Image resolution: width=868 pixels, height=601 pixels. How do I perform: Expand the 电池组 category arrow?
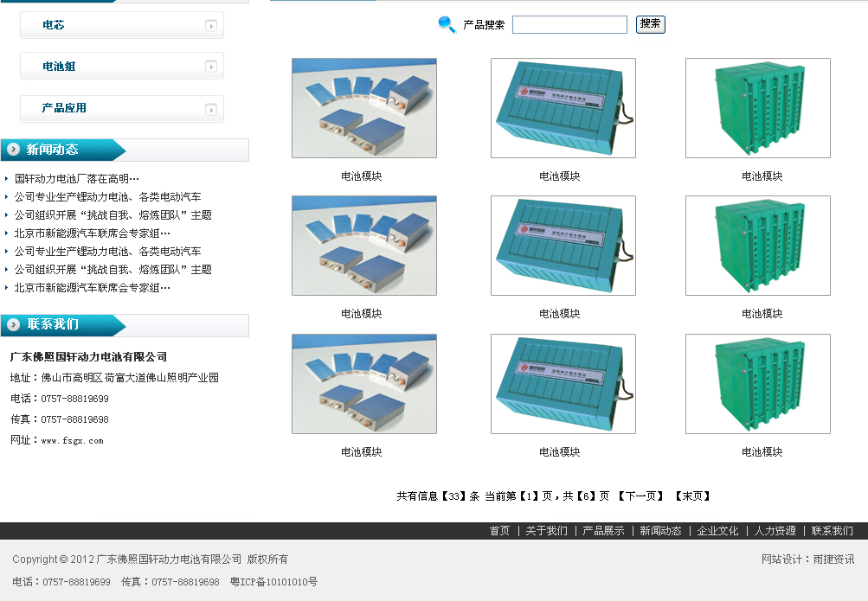pyautogui.click(x=211, y=67)
